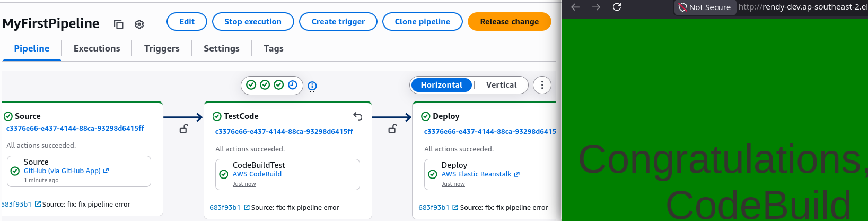868x221 pixels.
Task: Toggle transition lock between TestCode and Deploy
Action: 392,129
